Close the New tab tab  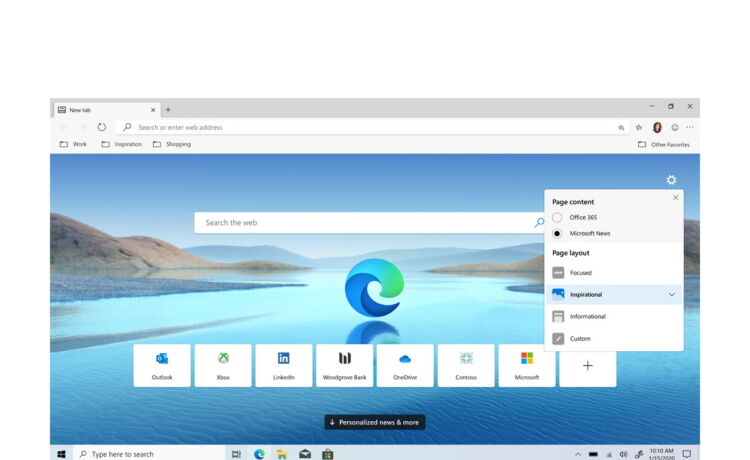153,110
